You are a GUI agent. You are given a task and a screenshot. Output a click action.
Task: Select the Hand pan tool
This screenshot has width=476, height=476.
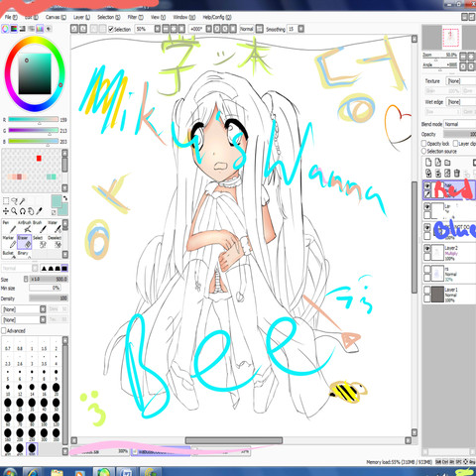[x=31, y=211]
